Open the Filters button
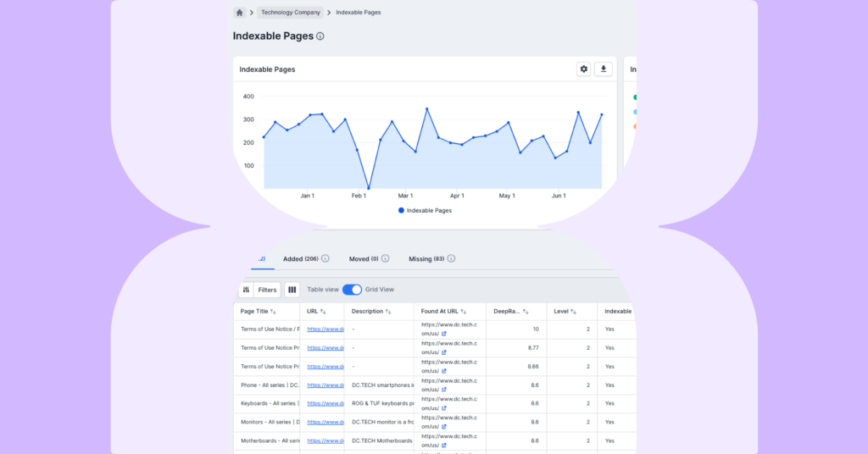 click(x=267, y=290)
